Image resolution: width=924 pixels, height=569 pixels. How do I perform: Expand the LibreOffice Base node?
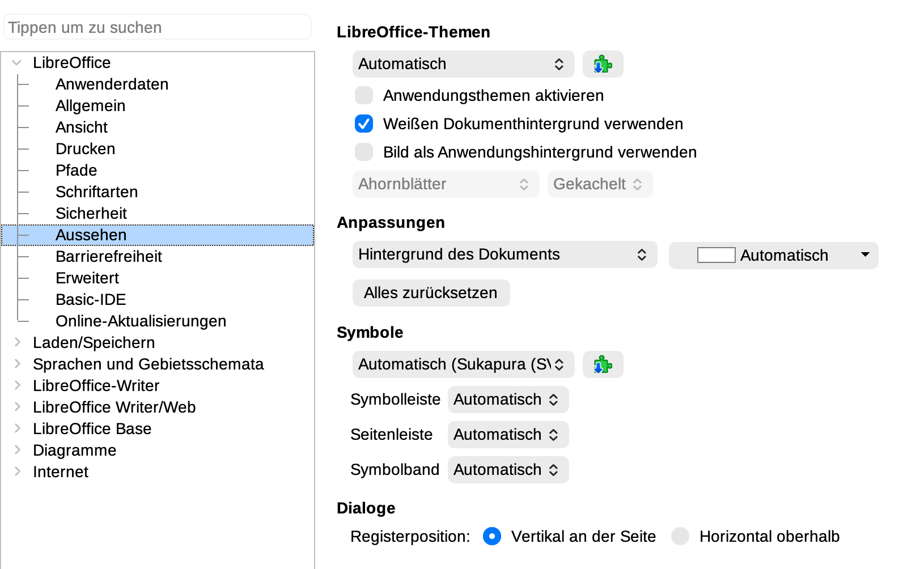click(17, 428)
